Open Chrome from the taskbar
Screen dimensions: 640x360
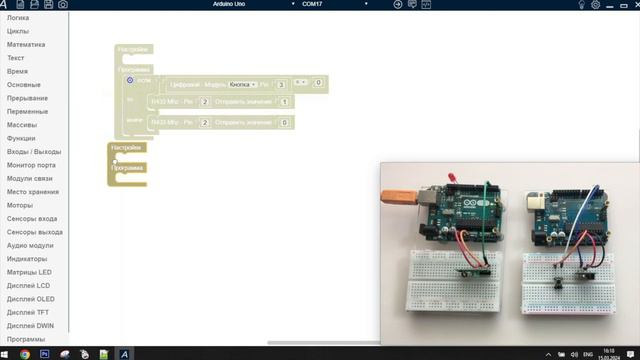25,354
